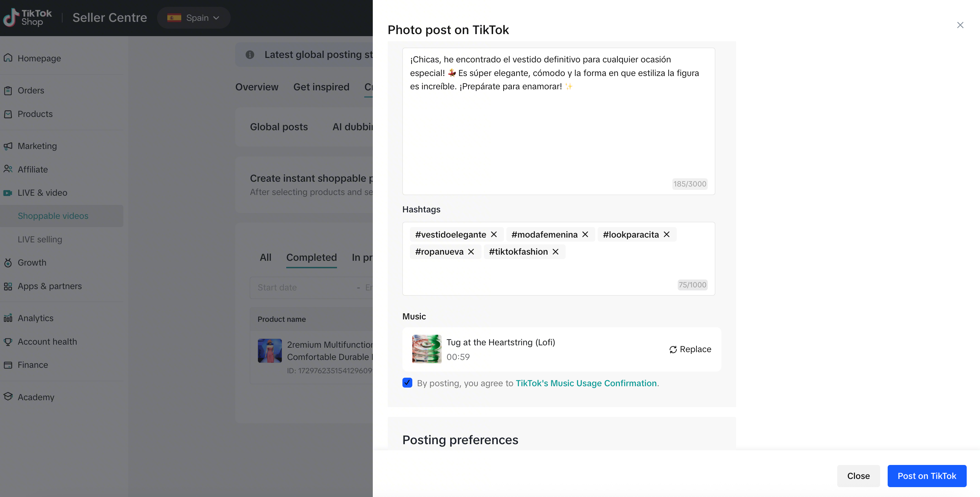Go to Analytics in the sidebar

[x=35, y=318]
